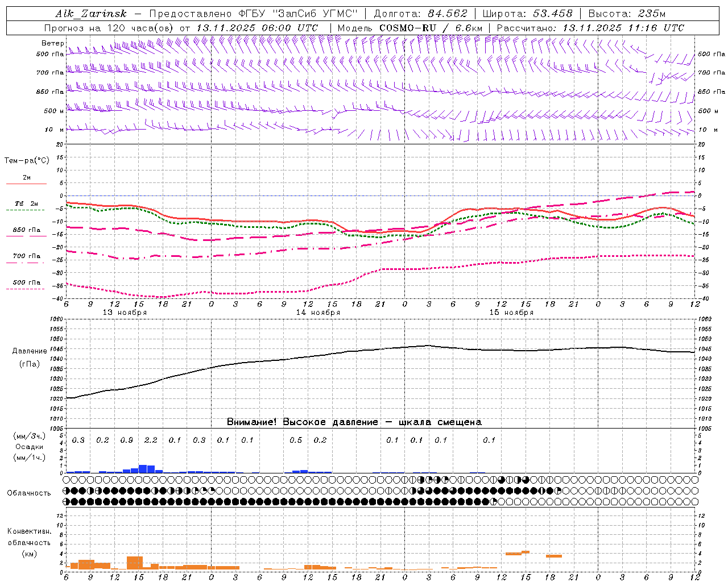Select the 0.9 precipitation value
Image resolution: width=728 pixels, height=582 pixels.
127,440
